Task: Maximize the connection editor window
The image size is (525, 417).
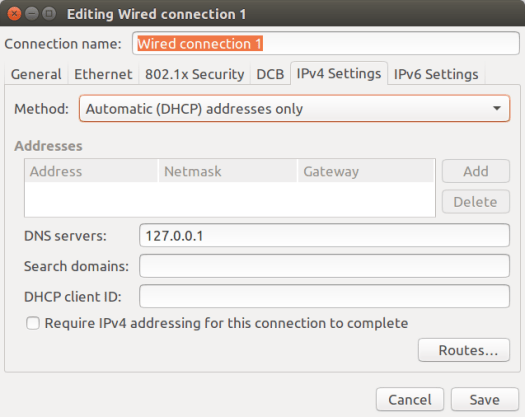Action: pos(49,14)
